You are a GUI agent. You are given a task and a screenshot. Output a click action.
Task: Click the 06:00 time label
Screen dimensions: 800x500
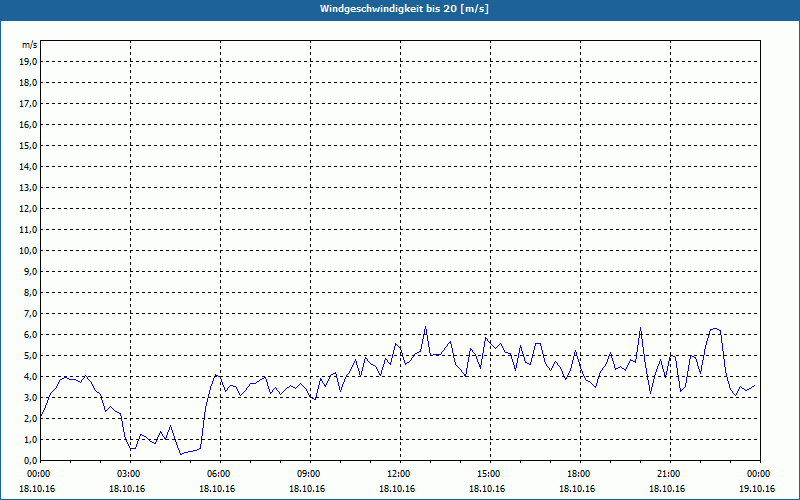click(219, 474)
